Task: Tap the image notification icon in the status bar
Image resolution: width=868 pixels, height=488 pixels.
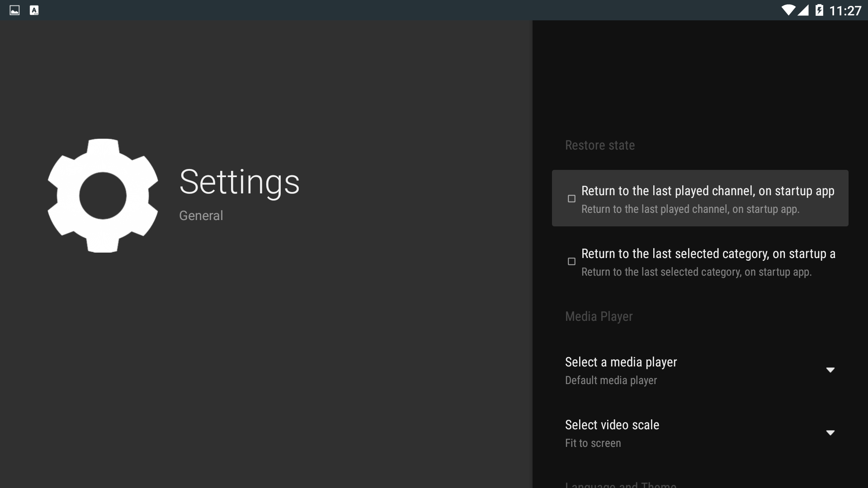Action: click(x=14, y=10)
